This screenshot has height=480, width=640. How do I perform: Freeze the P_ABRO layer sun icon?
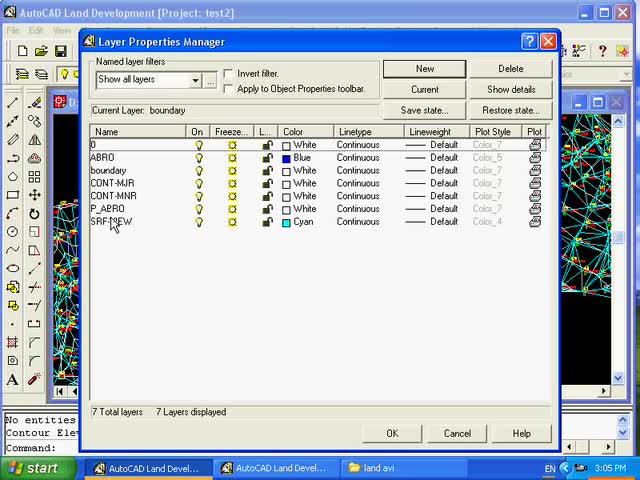point(232,209)
